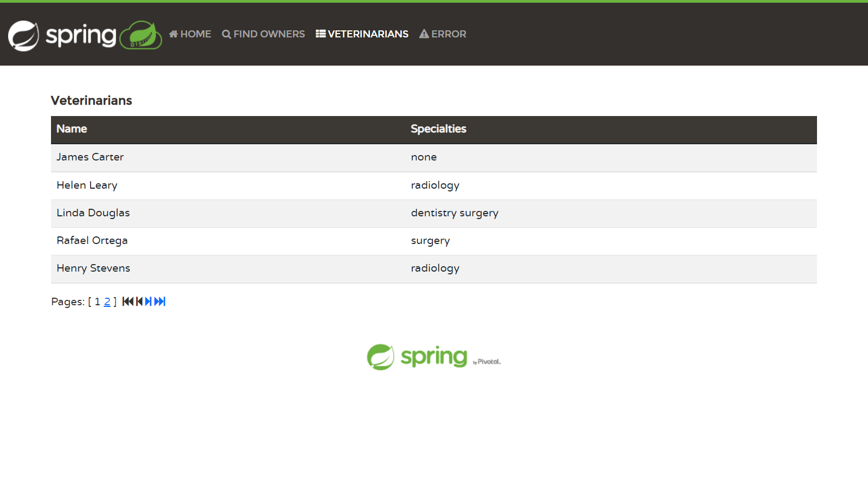The height and width of the screenshot is (488, 868).
Task: Go to the Home page
Action: coord(190,34)
